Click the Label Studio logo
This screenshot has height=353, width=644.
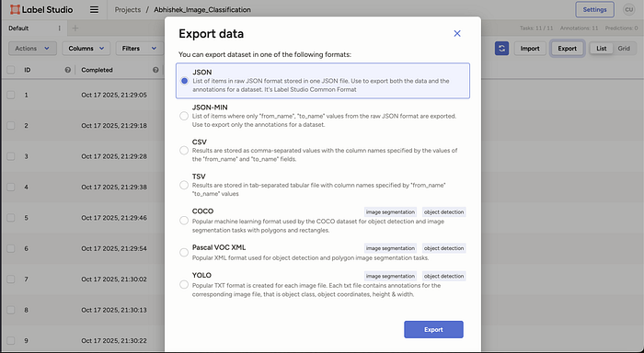[x=41, y=9]
